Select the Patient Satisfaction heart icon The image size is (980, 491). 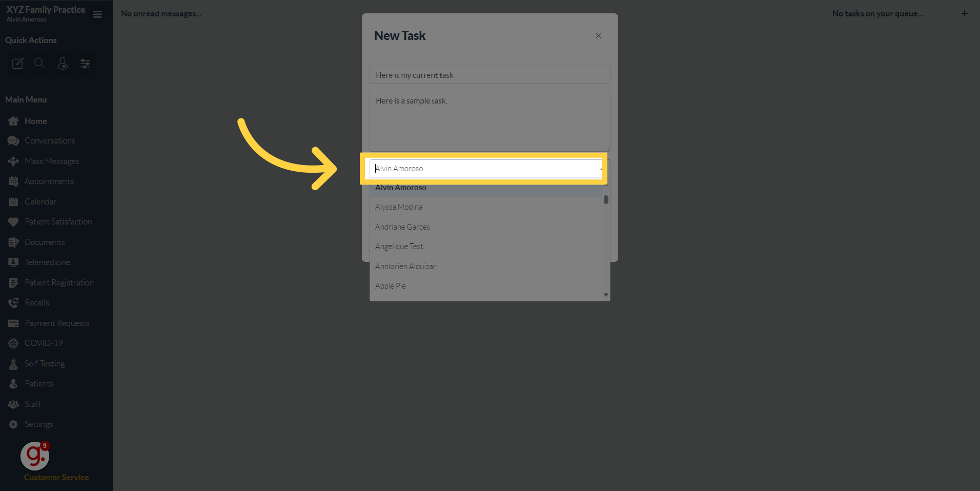coord(14,221)
